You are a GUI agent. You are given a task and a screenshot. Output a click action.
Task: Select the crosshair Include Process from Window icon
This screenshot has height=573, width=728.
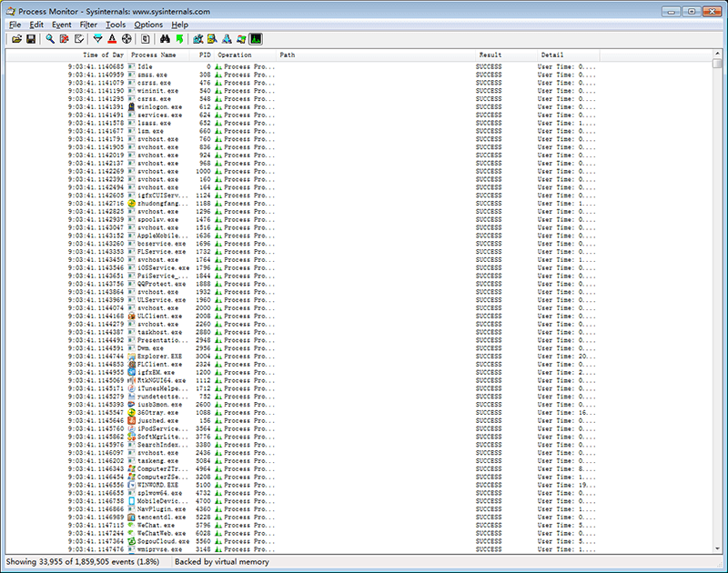tap(126, 40)
